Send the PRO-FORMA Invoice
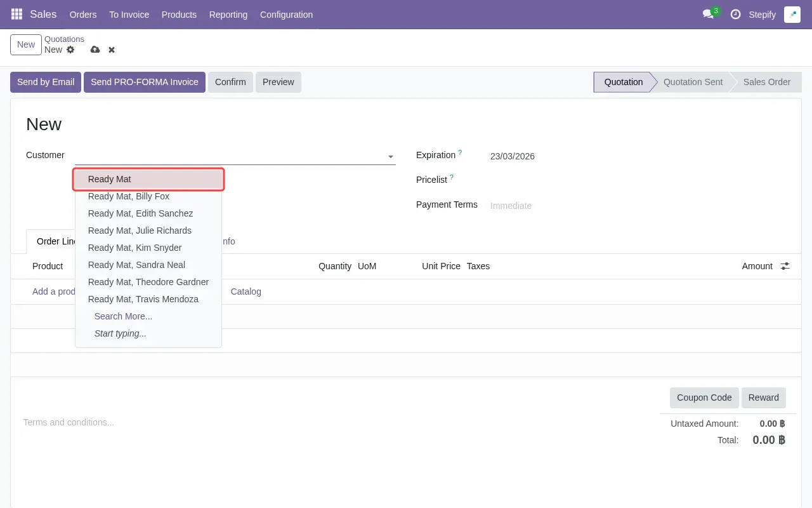 click(144, 82)
